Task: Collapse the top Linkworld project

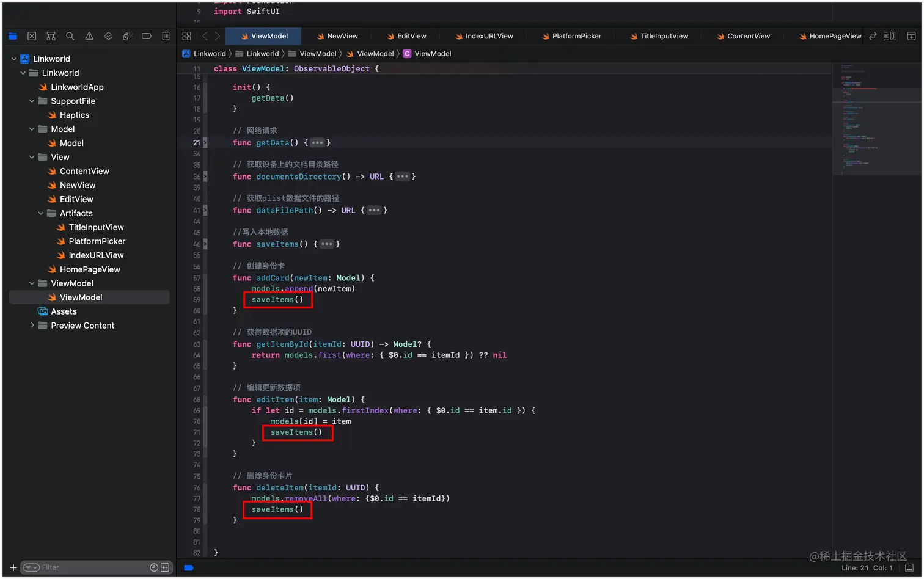Action: (x=14, y=59)
